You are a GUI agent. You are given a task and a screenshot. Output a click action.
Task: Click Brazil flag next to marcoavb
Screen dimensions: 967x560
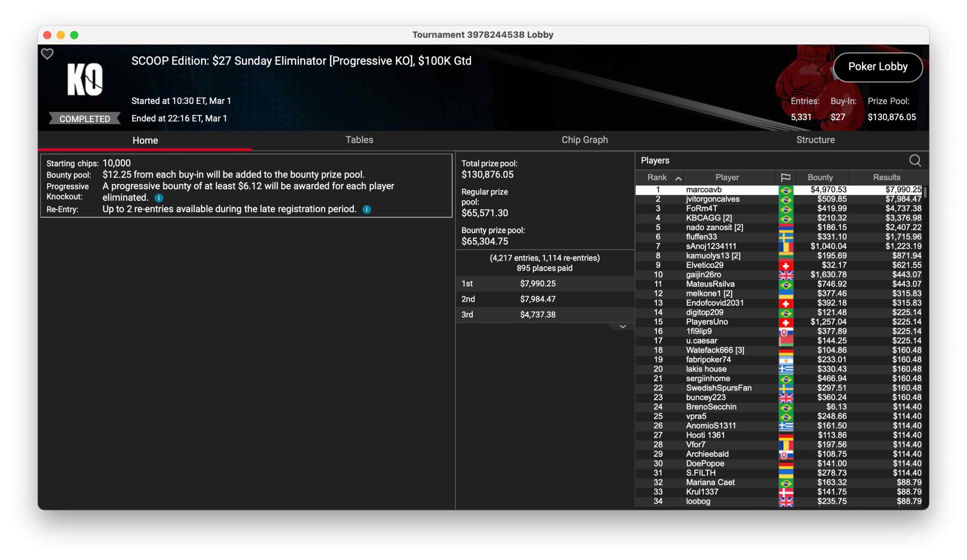(x=785, y=190)
